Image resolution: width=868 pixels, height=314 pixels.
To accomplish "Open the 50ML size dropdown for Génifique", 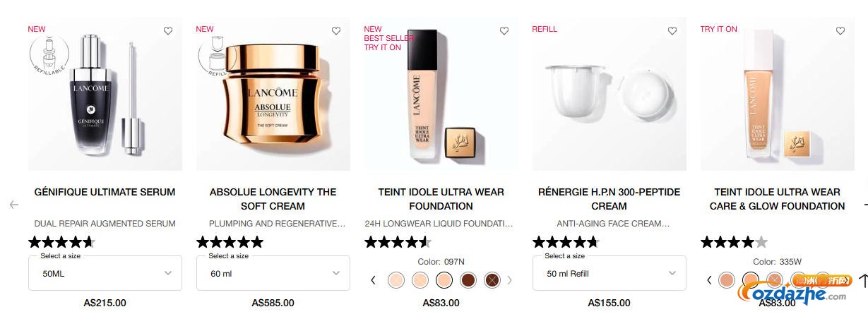I will click(105, 273).
